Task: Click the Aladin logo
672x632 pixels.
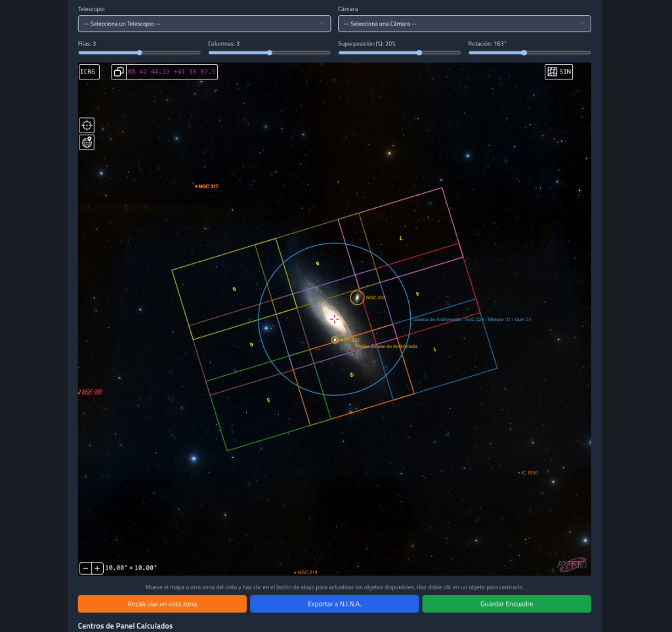Action: click(572, 564)
